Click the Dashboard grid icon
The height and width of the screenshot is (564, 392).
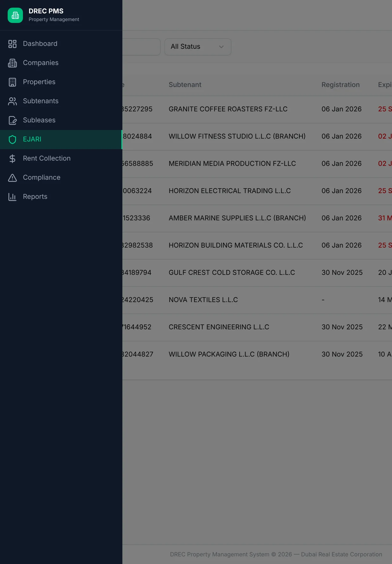[12, 44]
